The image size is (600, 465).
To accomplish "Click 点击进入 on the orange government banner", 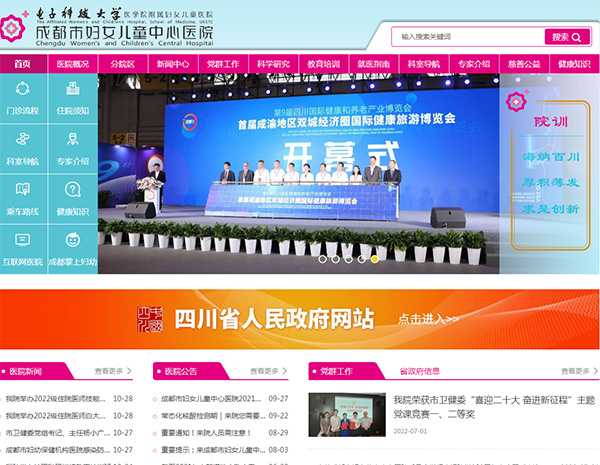I will click(x=428, y=319).
